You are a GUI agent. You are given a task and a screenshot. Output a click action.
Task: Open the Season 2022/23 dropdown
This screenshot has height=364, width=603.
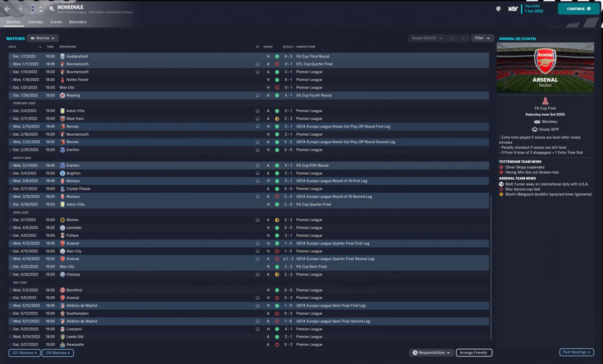click(427, 38)
